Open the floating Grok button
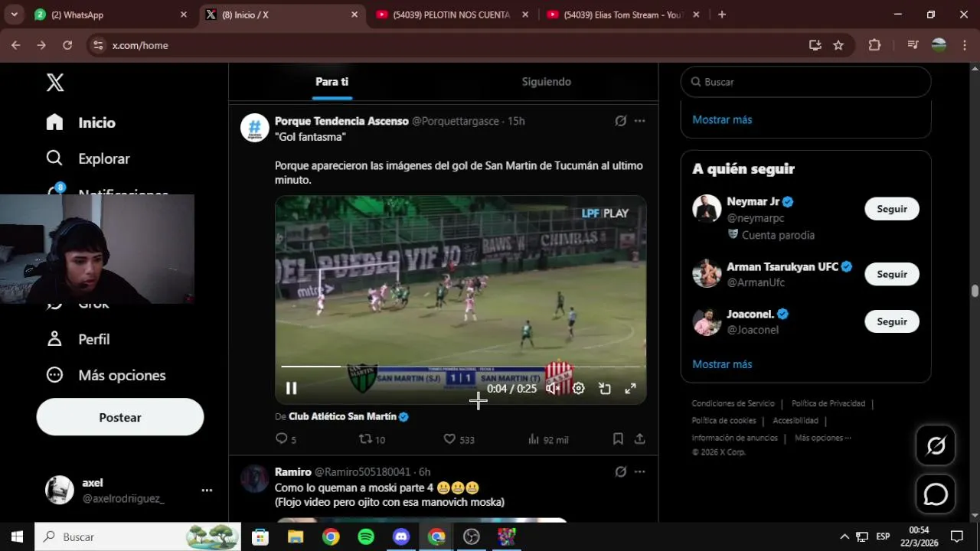This screenshot has height=551, width=980. [x=936, y=445]
